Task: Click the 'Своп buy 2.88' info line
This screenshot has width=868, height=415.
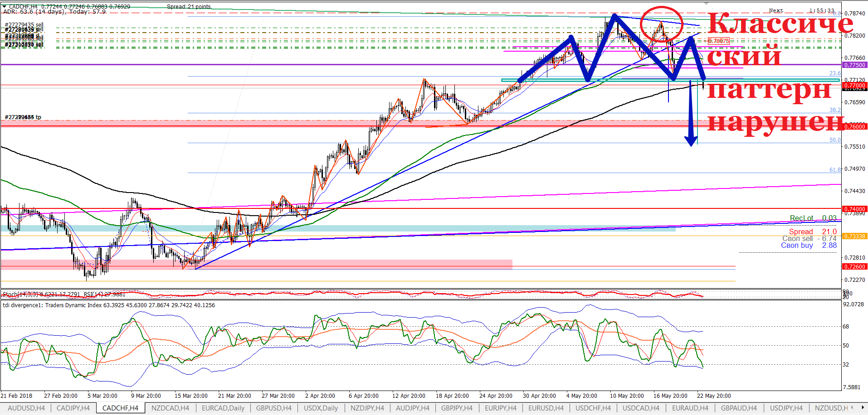Action: (809, 246)
